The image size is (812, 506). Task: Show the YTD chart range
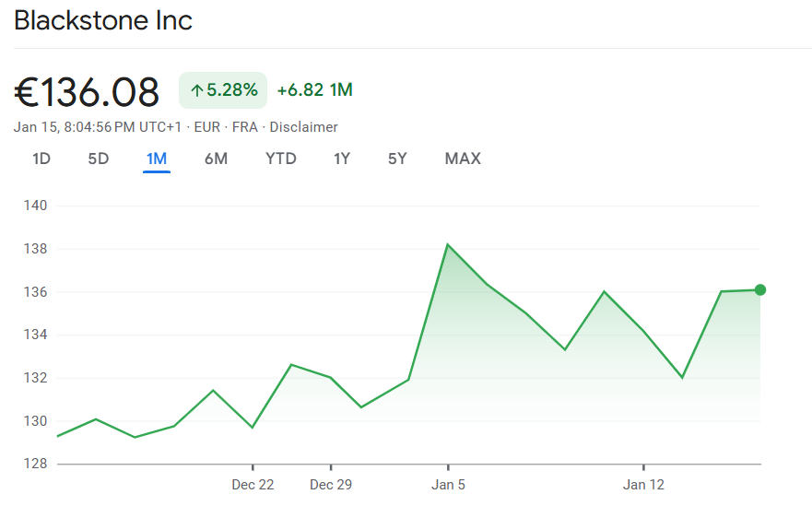(x=281, y=159)
